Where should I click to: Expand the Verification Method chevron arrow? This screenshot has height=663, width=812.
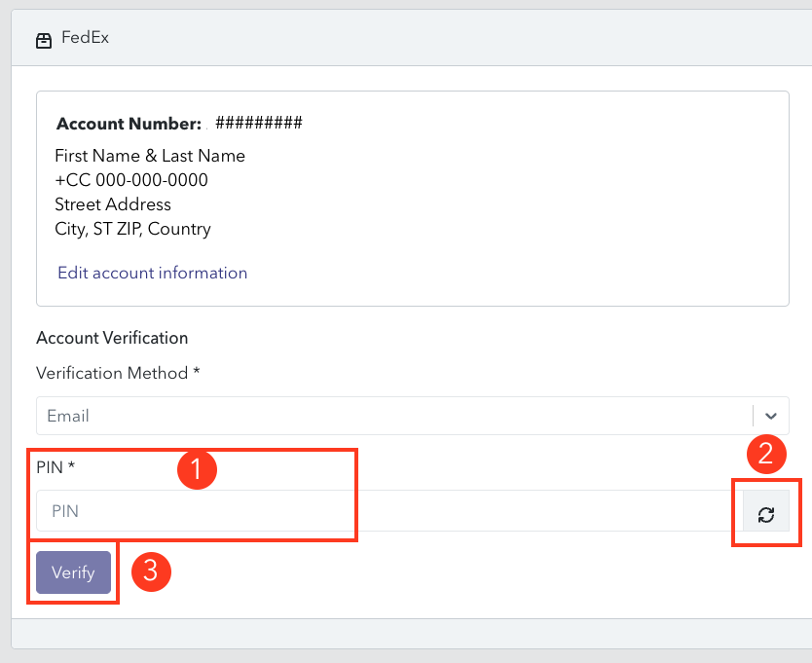pos(770,416)
